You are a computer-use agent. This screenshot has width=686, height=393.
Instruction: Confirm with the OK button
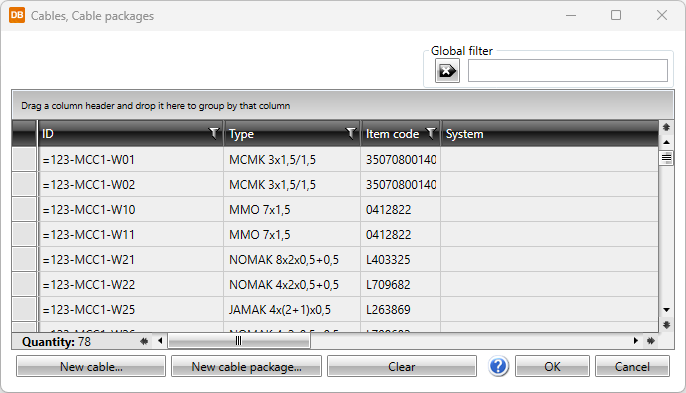pos(552,366)
